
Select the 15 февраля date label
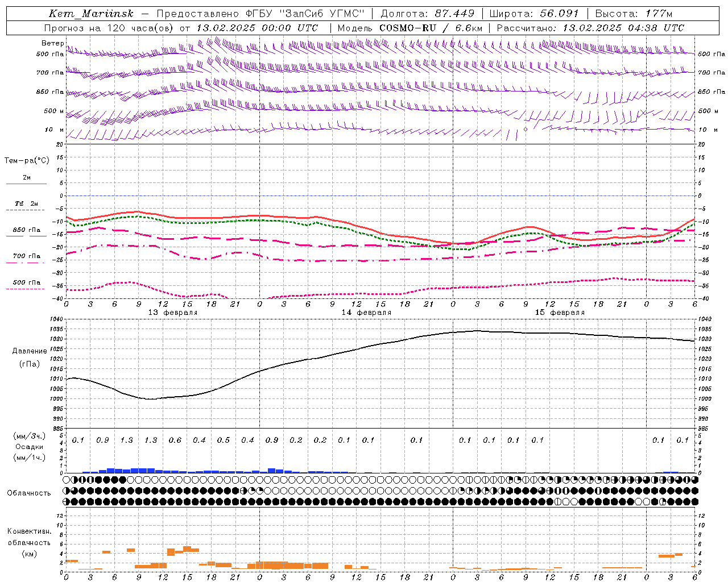tap(560, 312)
